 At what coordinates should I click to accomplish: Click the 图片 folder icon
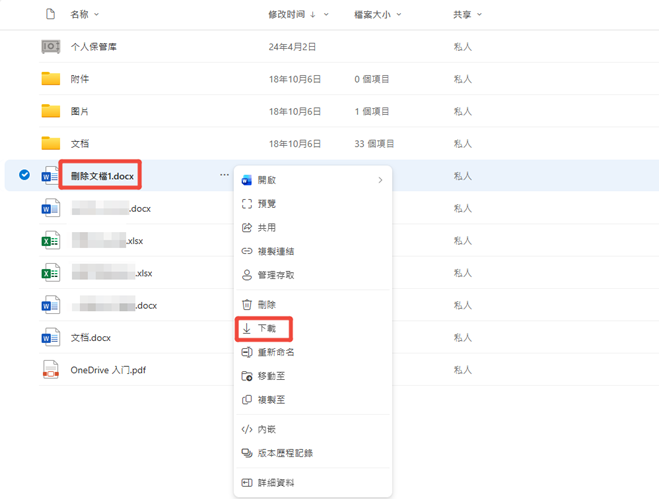click(x=50, y=111)
